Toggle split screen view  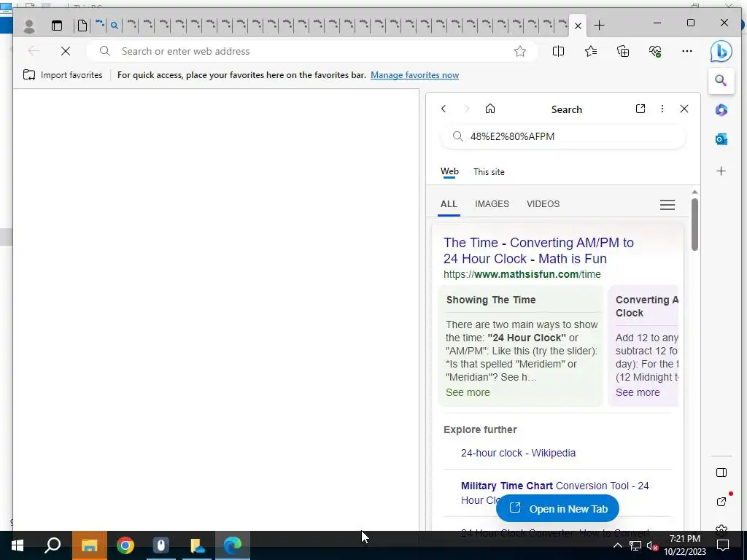[558, 51]
